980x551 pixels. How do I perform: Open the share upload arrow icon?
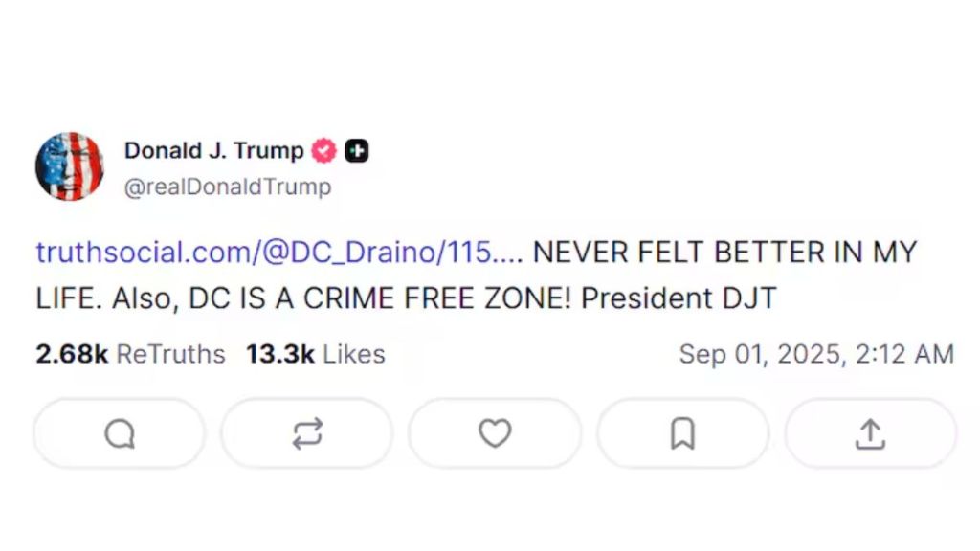870,433
